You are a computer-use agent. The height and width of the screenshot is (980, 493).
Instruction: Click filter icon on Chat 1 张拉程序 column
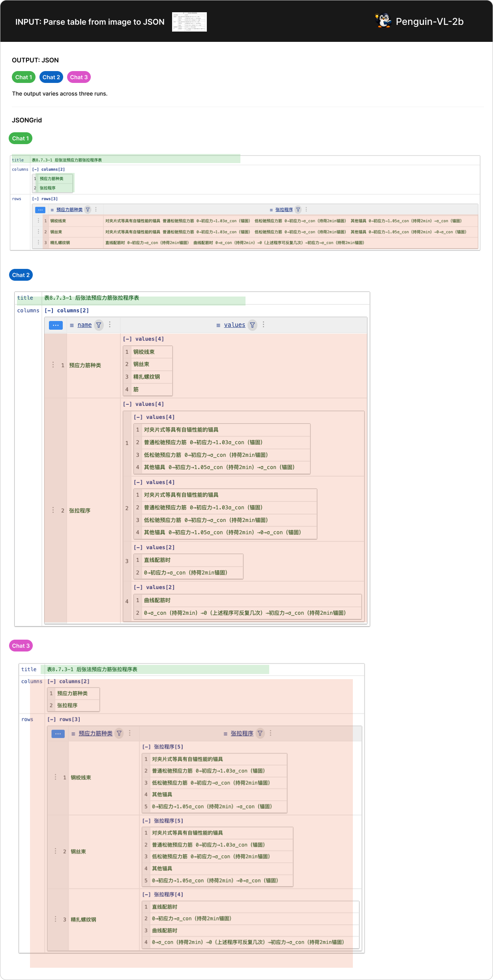[298, 210]
